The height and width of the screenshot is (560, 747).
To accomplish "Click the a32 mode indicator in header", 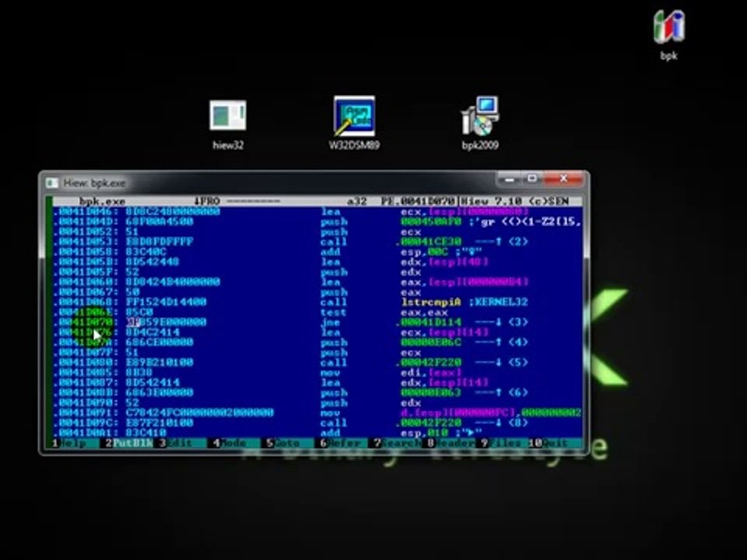I will pos(357,201).
